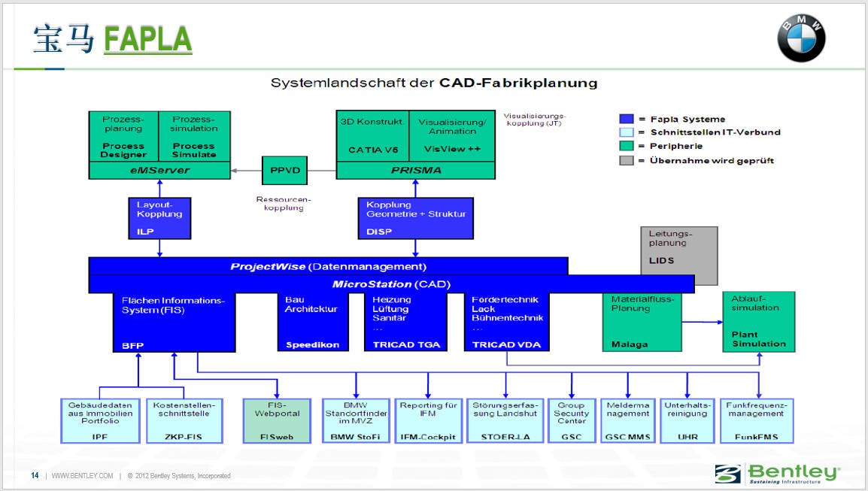Select the Group Security Center GSC box

[x=572, y=421]
